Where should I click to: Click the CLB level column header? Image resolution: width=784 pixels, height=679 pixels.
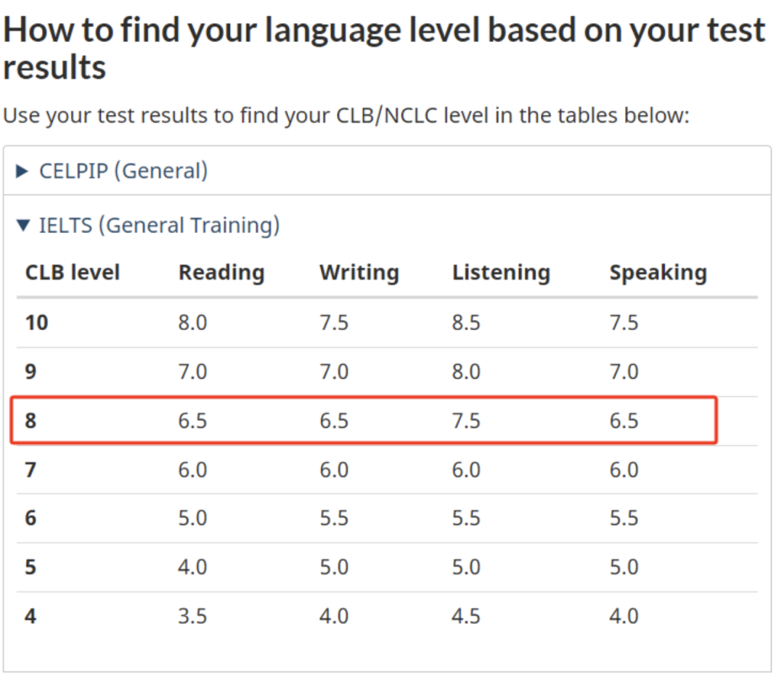[73, 273]
